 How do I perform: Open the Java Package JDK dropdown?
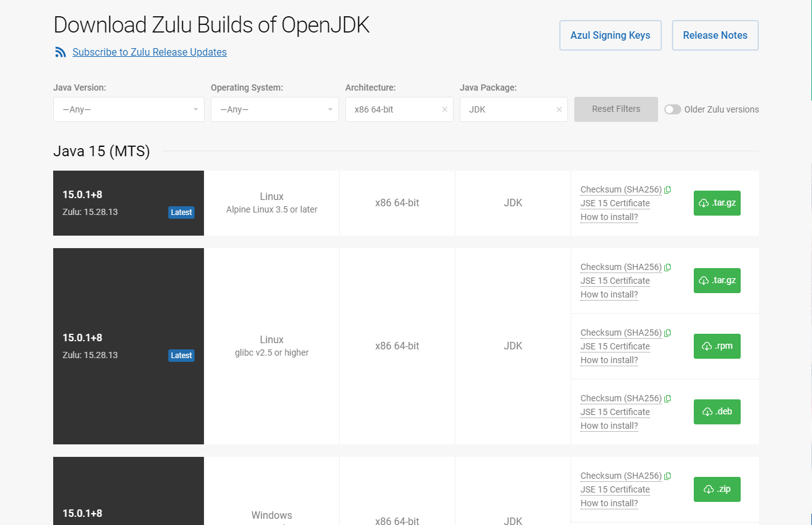[514, 109]
